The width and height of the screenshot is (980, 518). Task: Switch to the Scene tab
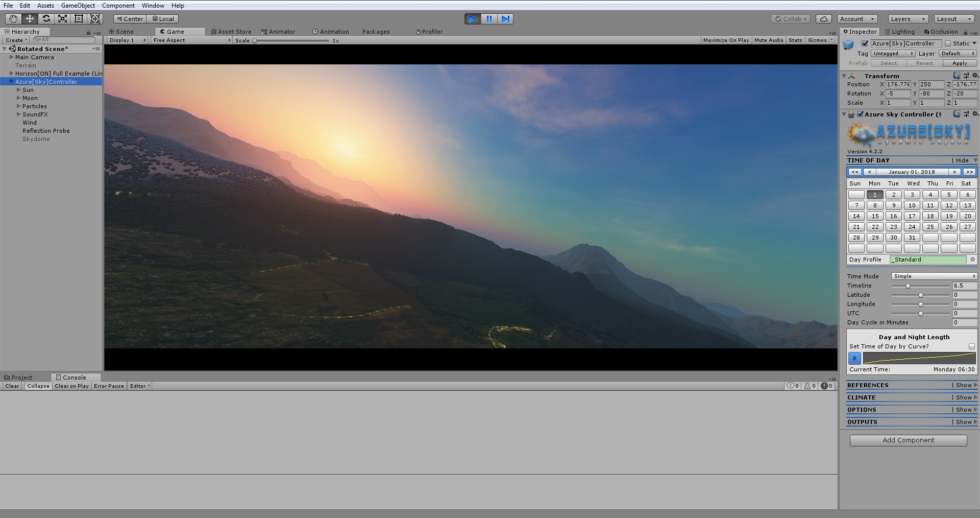point(122,31)
